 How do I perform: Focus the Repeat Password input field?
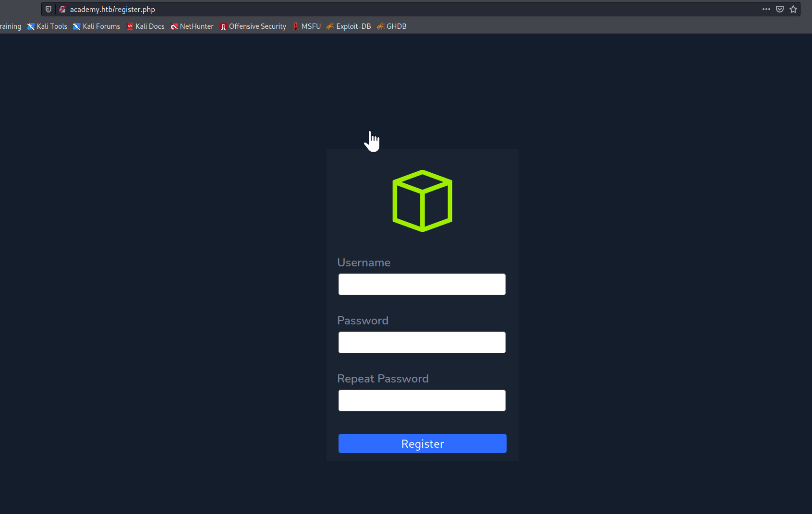[x=422, y=400]
